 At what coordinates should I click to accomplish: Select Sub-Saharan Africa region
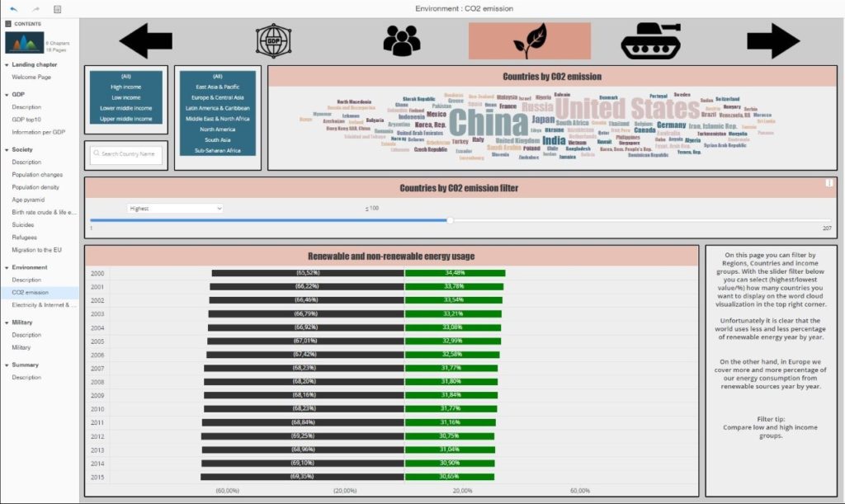pyautogui.click(x=218, y=151)
